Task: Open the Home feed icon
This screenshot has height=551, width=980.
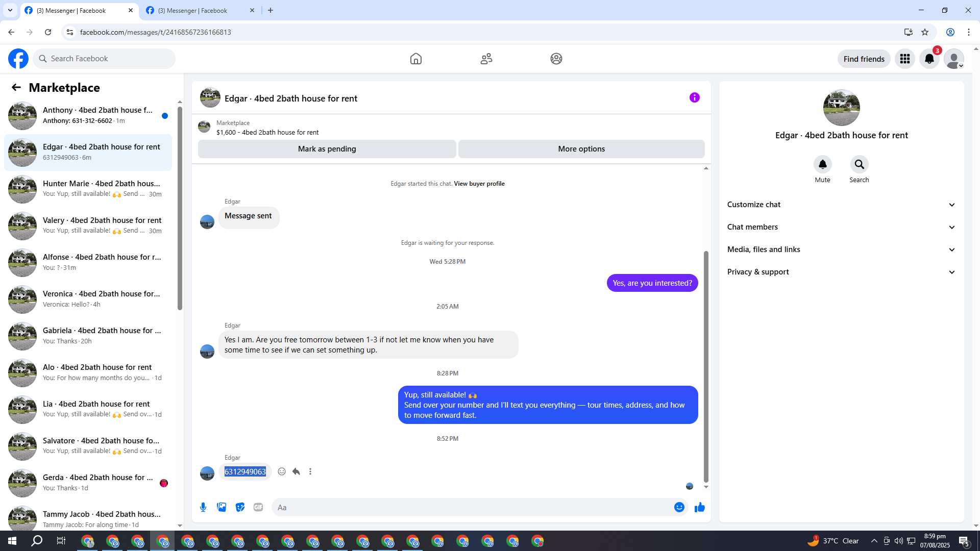Action: point(416,59)
